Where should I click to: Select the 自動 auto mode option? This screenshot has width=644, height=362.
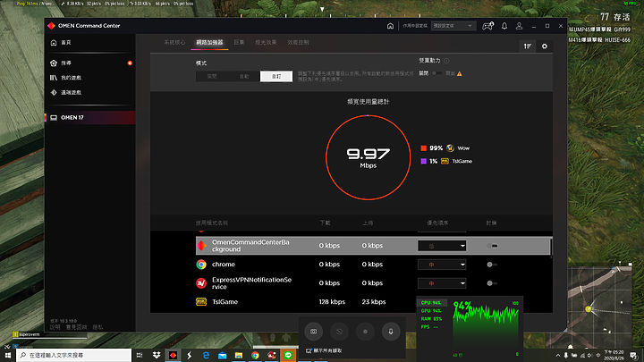(244, 76)
